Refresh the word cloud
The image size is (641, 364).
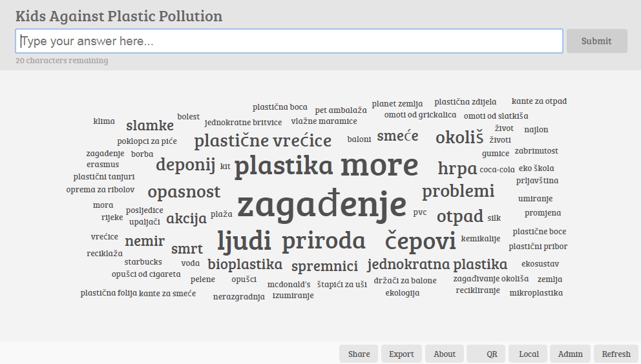[x=616, y=354]
